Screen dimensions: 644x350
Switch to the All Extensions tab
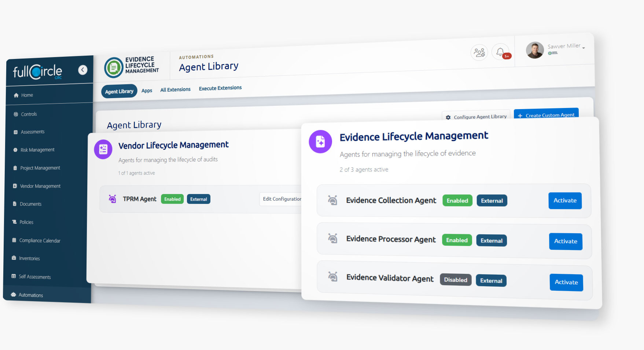(175, 90)
